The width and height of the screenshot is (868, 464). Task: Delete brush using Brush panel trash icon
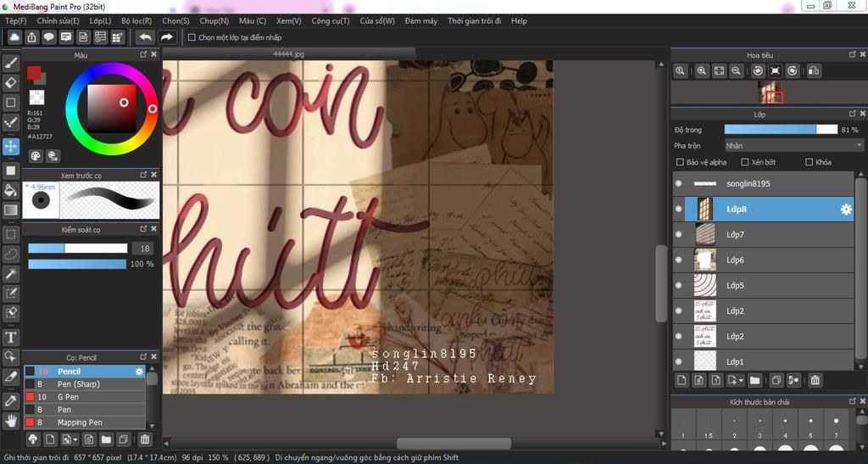point(144,439)
